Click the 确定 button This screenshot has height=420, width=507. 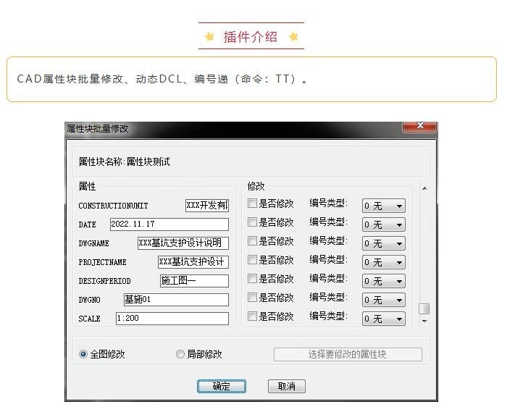(x=222, y=387)
